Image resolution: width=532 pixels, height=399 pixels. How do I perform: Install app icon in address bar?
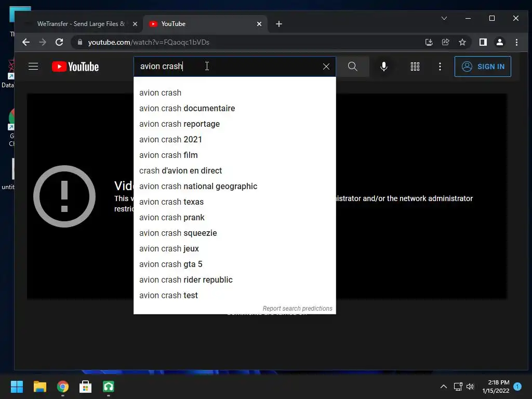[429, 42]
